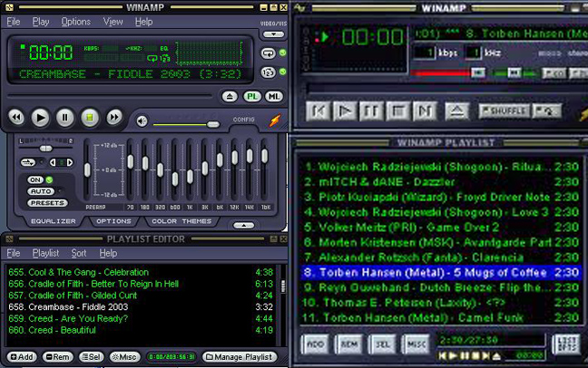Click the Add button in Playlist Editor
The width and height of the screenshot is (588, 368).
click(x=22, y=357)
